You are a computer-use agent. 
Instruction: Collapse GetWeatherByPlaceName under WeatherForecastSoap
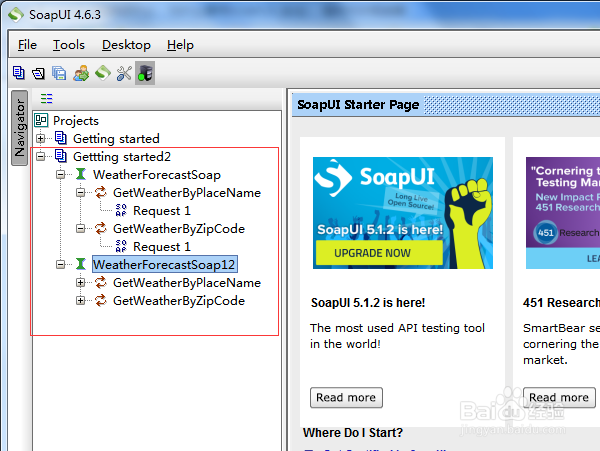tap(80, 192)
